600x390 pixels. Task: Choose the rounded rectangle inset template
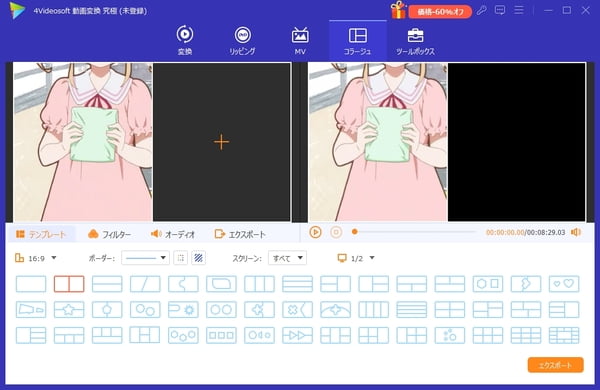[x=221, y=284]
